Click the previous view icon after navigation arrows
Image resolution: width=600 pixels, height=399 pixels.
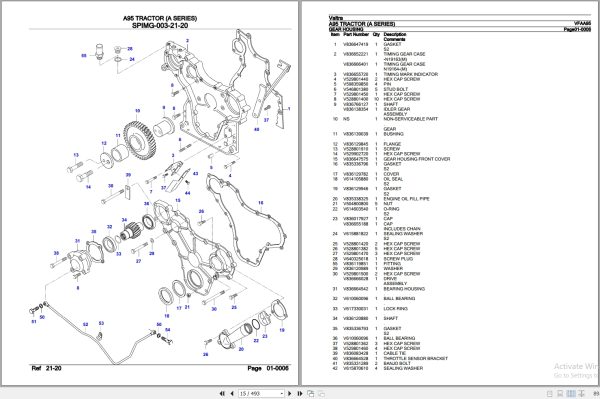[311, 393]
